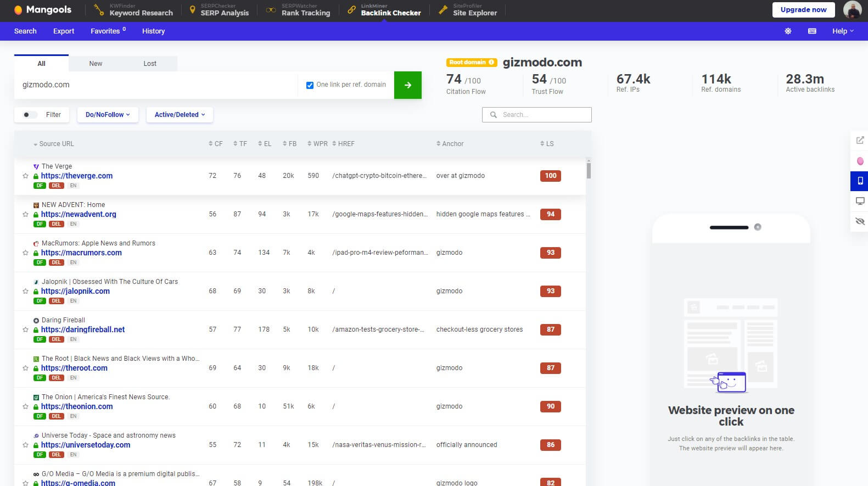This screenshot has width=868, height=486.
Task: Click the backlinks Search field
Action: click(537, 115)
